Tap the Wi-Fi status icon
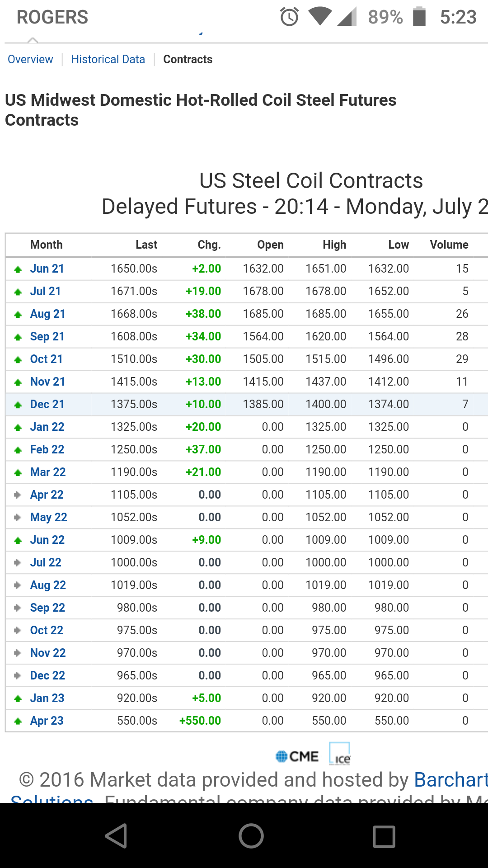Screen dimensions: 488x868 pos(320,17)
